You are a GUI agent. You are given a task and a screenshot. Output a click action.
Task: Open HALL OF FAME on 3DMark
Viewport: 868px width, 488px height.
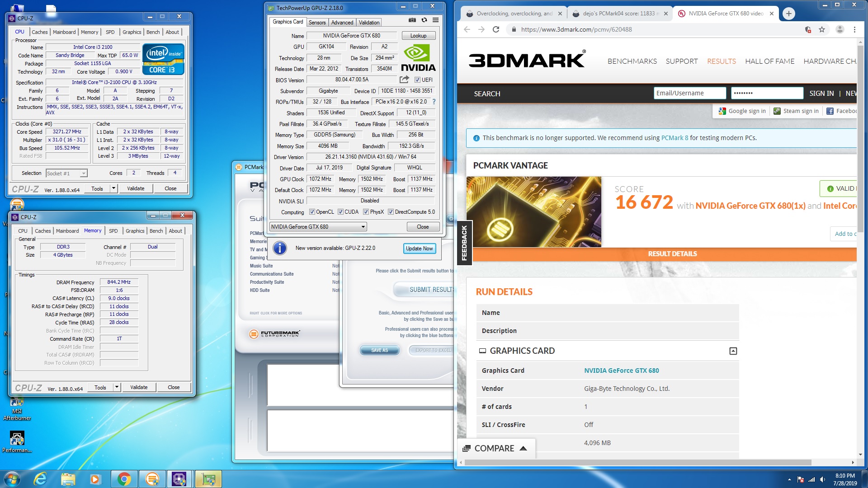769,61
